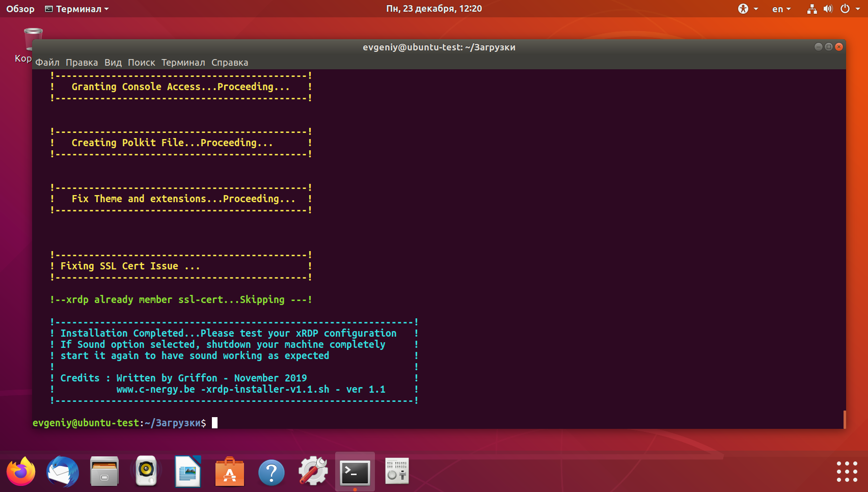
Task: Click the terminal prompt cursor
Action: 214,423
